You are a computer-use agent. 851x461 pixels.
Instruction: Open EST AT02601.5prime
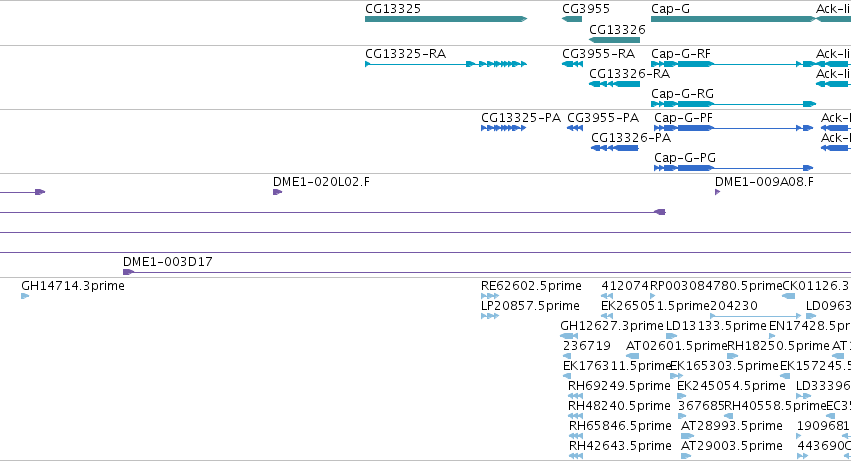632,356
